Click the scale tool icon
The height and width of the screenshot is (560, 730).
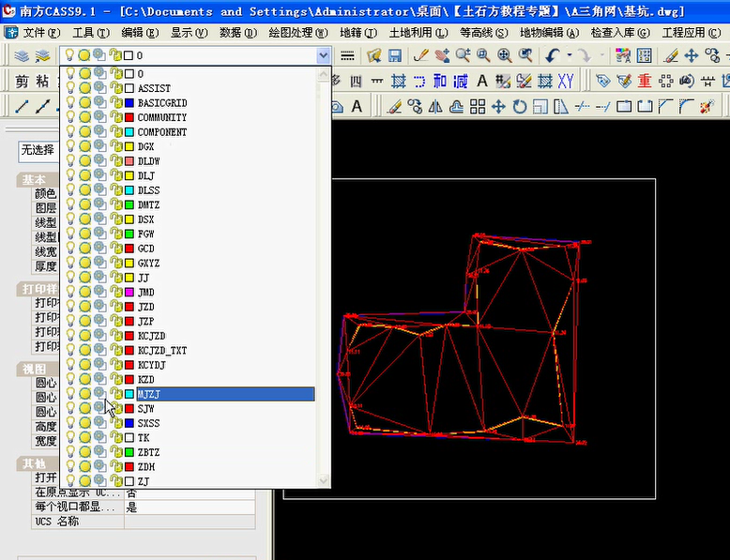point(540,107)
